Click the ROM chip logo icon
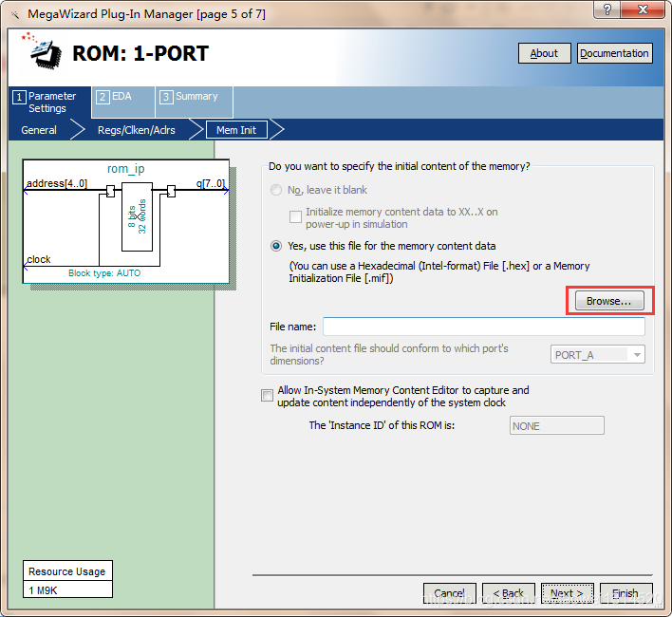Viewport: 672px width, 617px height. pos(43,51)
